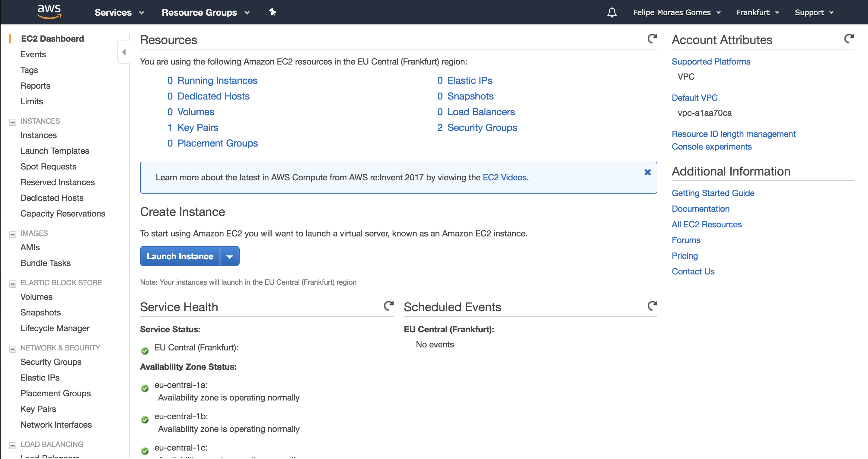
Task: Open Dedicated Hosts in the sidebar
Action: [52, 198]
